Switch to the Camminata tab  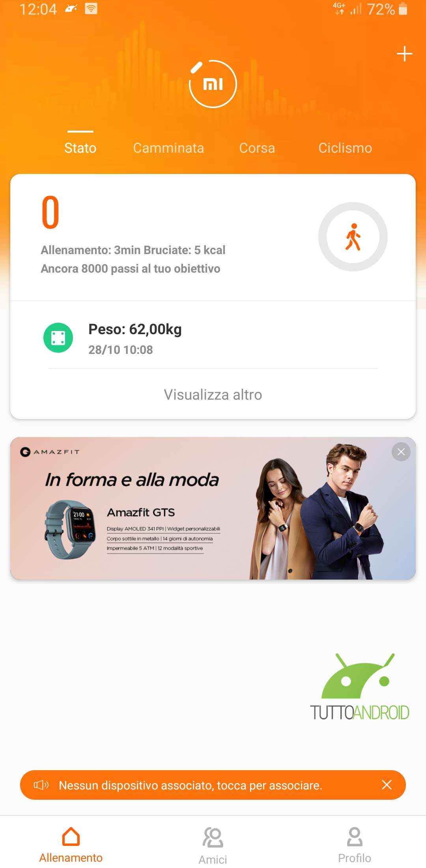point(168,148)
